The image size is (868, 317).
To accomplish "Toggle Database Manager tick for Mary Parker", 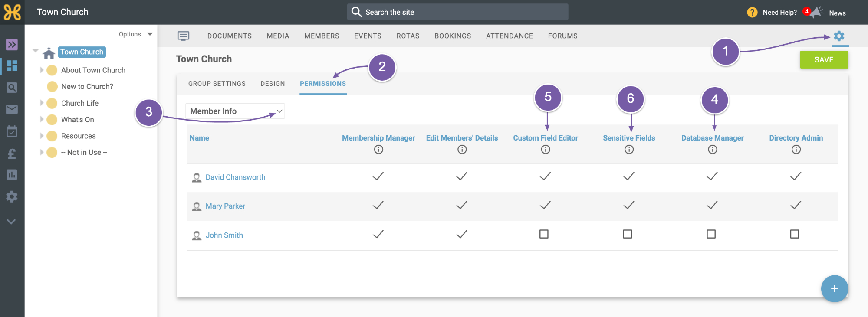I will pos(712,205).
